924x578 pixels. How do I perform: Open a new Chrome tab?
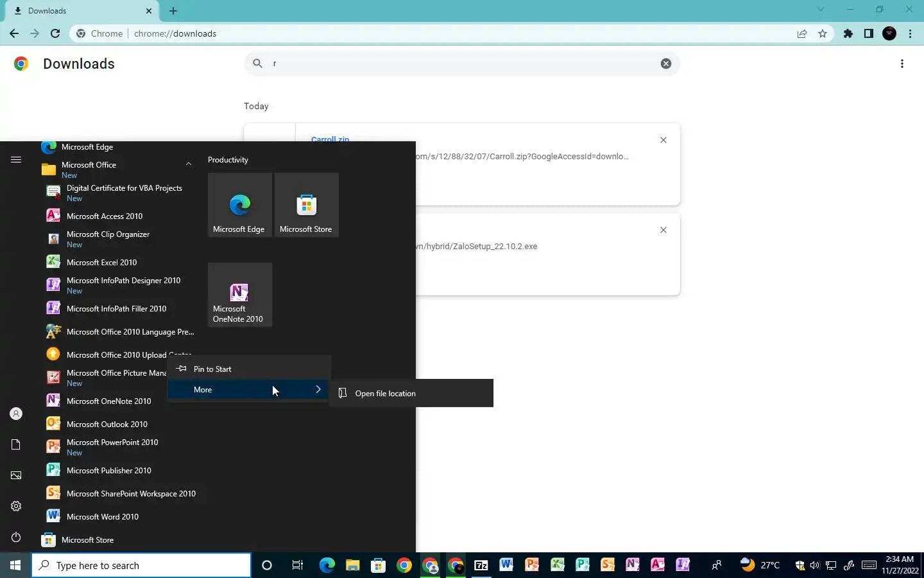[x=173, y=11]
